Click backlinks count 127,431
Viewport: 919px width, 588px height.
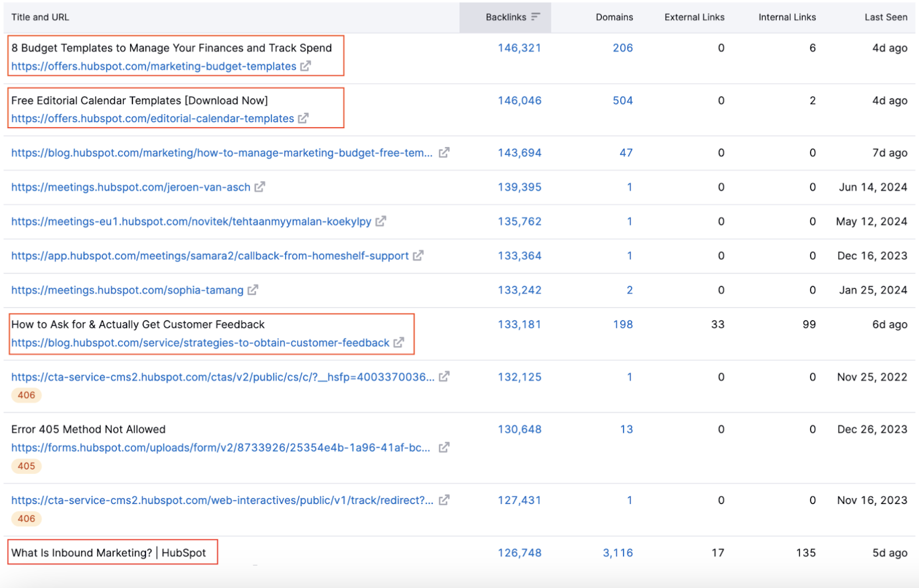519,501
